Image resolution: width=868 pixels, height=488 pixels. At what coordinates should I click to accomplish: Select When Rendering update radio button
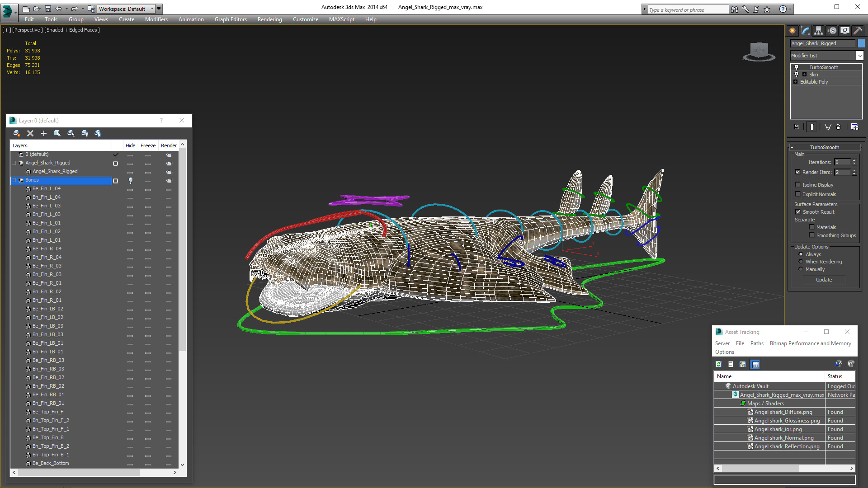click(801, 262)
